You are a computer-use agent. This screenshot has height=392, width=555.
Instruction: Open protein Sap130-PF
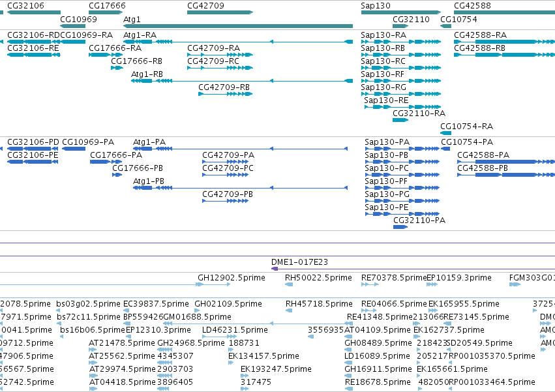point(386,181)
